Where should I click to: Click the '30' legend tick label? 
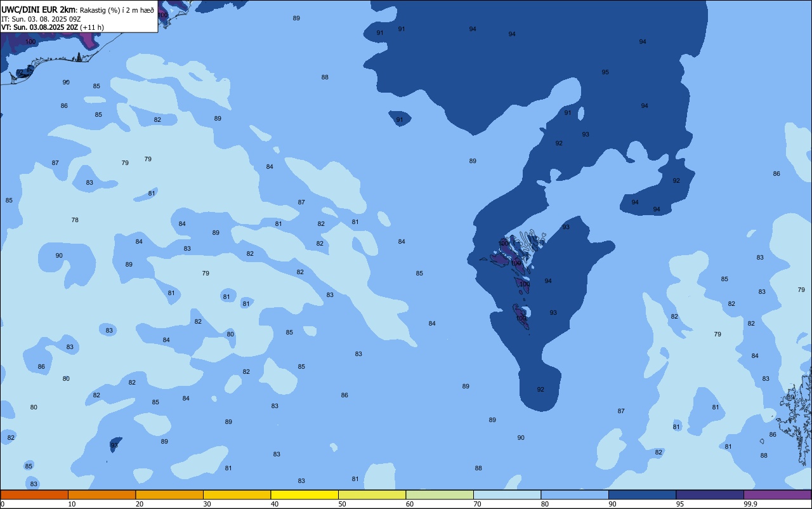(x=207, y=504)
